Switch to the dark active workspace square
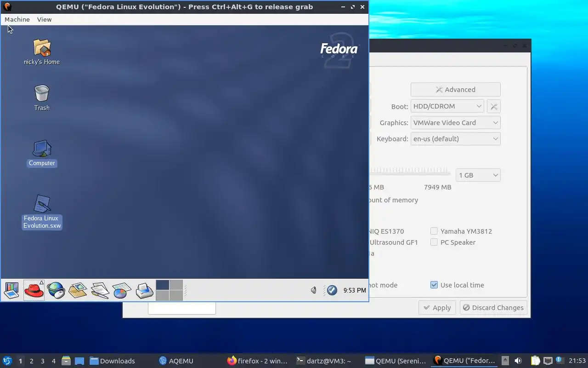 click(x=163, y=285)
